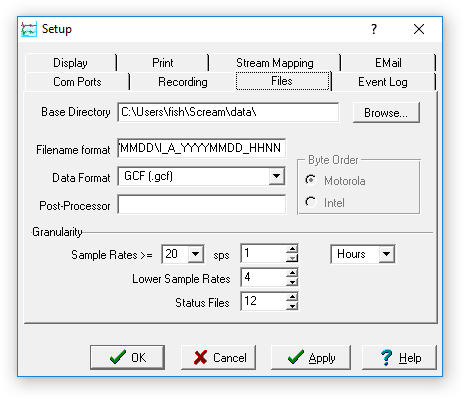Click the red X Cancel button

[219, 358]
